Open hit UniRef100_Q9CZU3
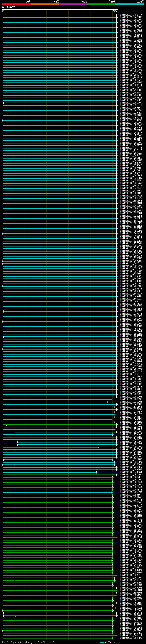Screen dimensions: 146x644 (131, 90)
